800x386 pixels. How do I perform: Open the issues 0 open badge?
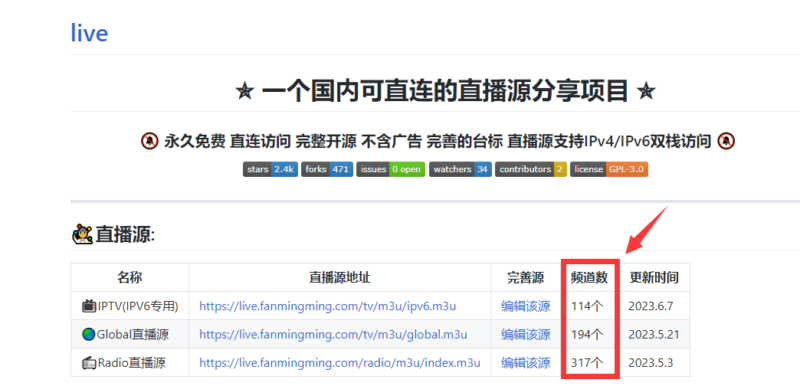[390, 169]
